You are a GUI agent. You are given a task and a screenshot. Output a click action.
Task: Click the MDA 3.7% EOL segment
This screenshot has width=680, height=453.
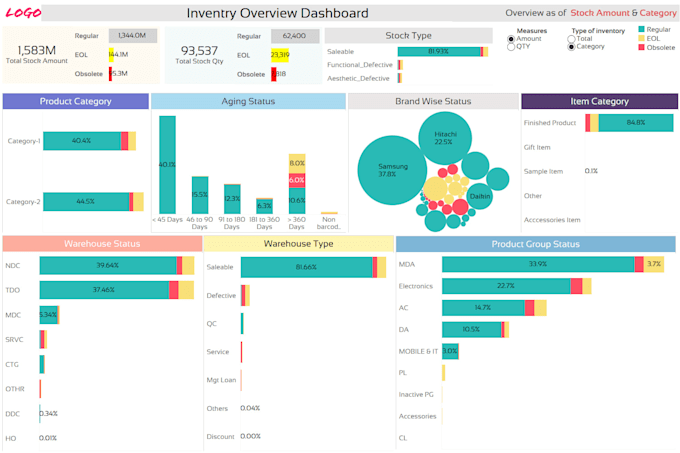point(654,264)
